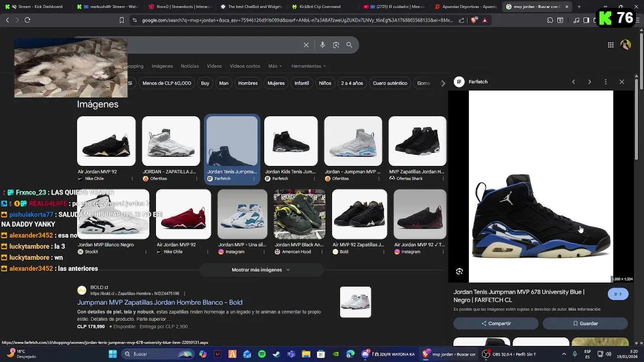
Task: Bookmark this page icon in address bar
Action: 121,20
